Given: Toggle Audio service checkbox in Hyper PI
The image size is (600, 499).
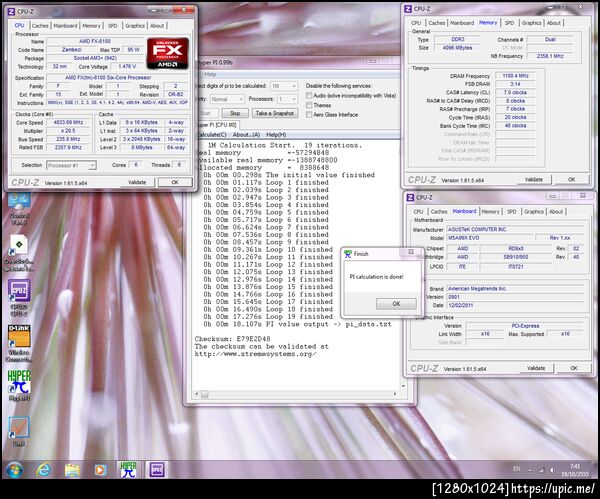Looking at the screenshot, I should (x=309, y=95).
